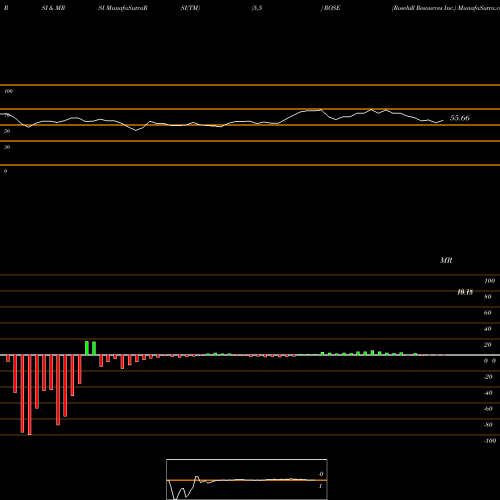
Task: Click the MR axis label -100
Action: coord(490,441)
